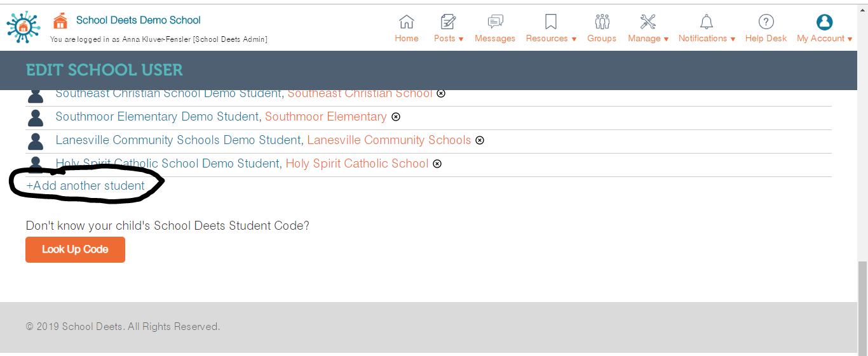Image resolution: width=868 pixels, height=356 pixels.
Task: Click the logged in as Anna Kluver-Fensler text
Action: click(159, 39)
